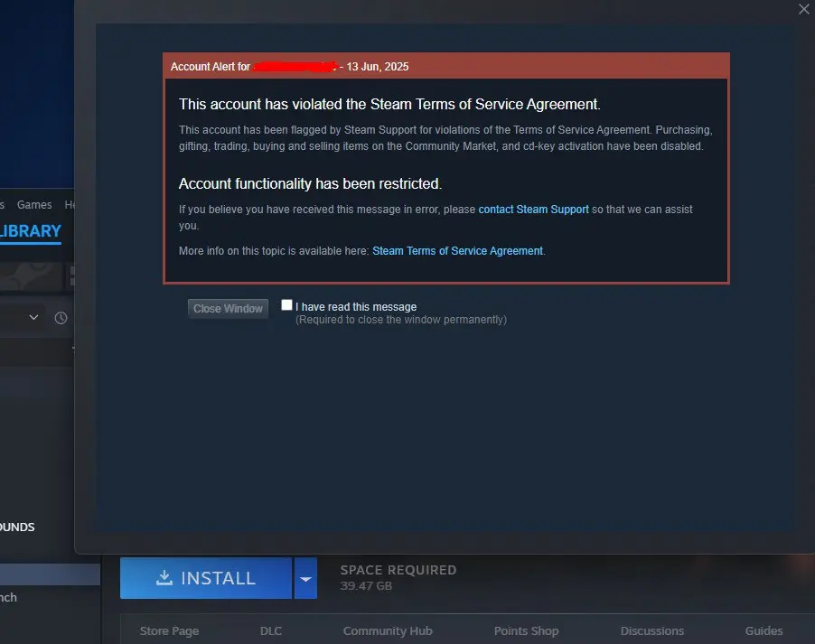Click the blue INSTALL button
This screenshot has width=815, height=644.
206,578
